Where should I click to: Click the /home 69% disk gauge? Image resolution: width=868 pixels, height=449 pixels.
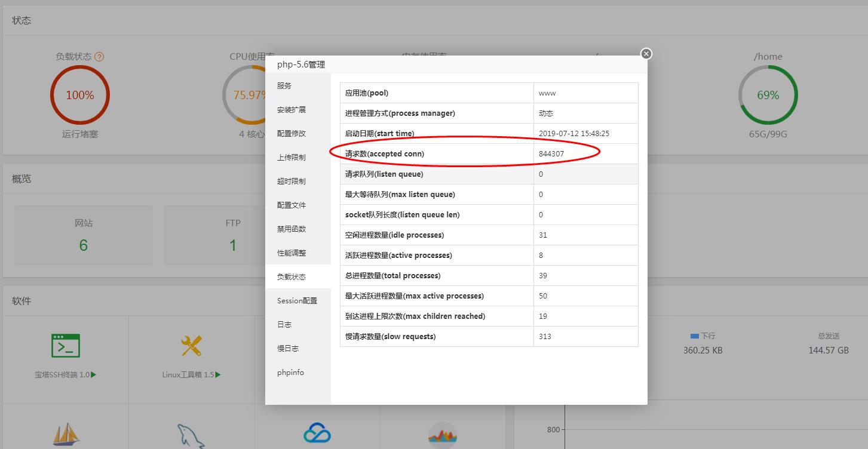pyautogui.click(x=768, y=94)
